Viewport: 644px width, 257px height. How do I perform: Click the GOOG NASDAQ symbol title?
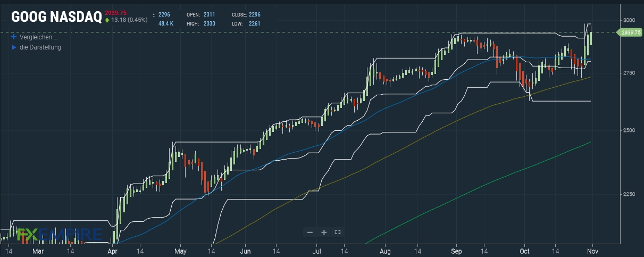point(56,18)
